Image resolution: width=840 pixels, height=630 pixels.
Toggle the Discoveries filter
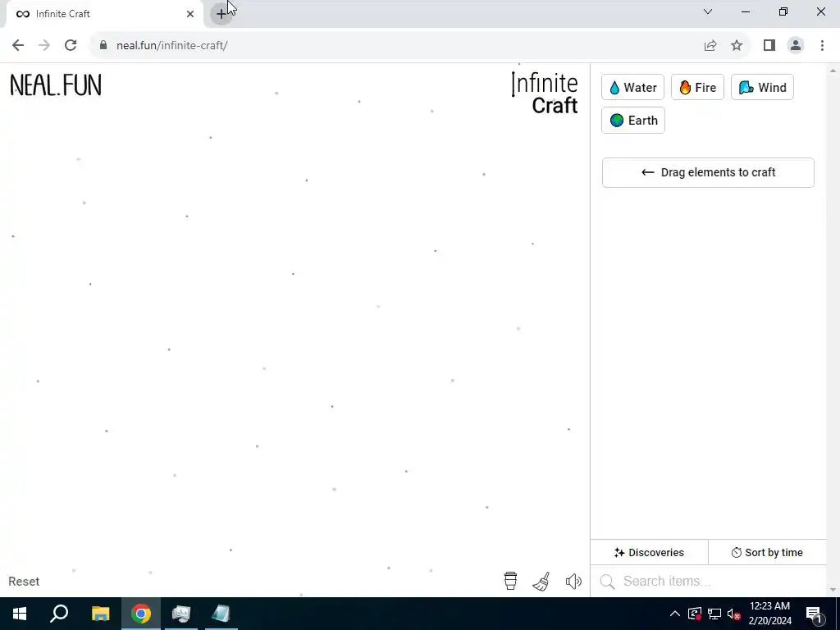point(650,552)
